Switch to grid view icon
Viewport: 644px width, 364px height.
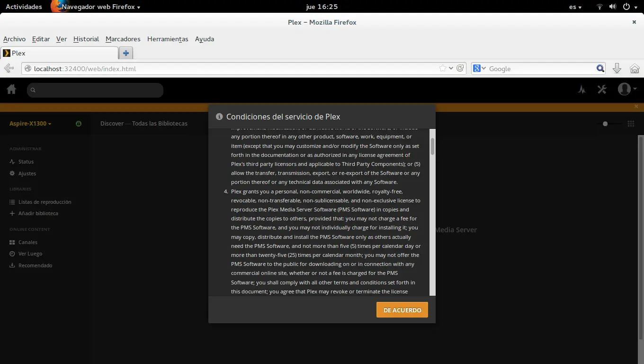pyautogui.click(x=631, y=124)
